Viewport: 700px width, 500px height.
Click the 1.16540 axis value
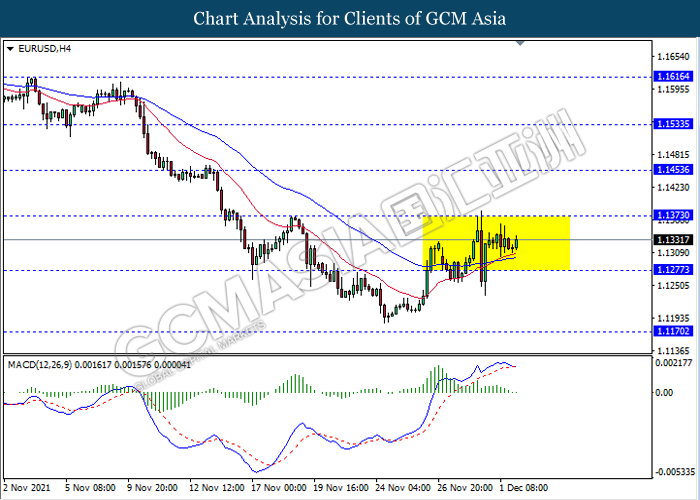[x=673, y=56]
